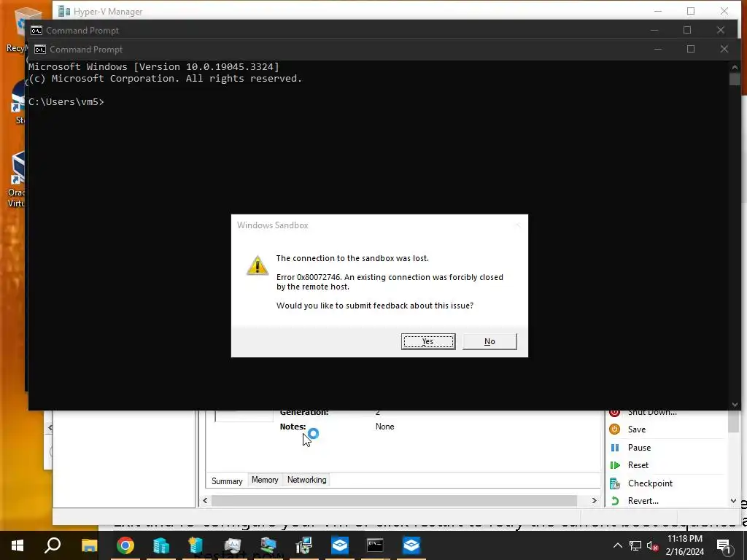This screenshot has height=560, width=747.
Task: Click the front Command Prompt title bar icon
Action: (x=40, y=50)
